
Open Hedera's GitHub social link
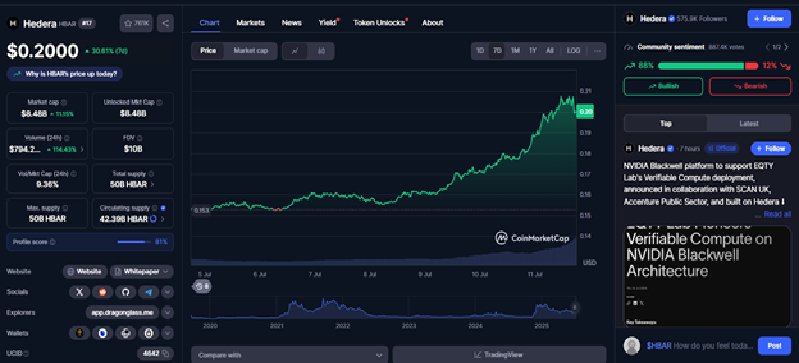125,292
